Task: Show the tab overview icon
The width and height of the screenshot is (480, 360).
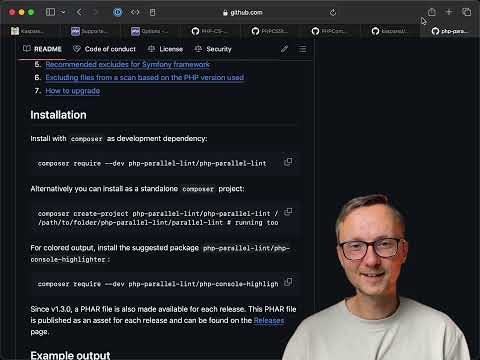Action: pyautogui.click(x=467, y=12)
